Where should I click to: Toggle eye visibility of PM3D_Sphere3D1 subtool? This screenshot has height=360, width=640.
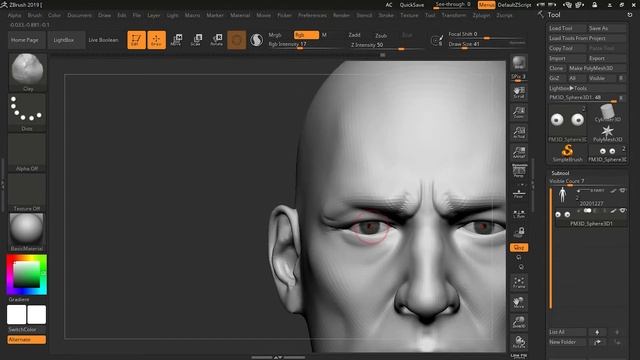tap(622, 211)
